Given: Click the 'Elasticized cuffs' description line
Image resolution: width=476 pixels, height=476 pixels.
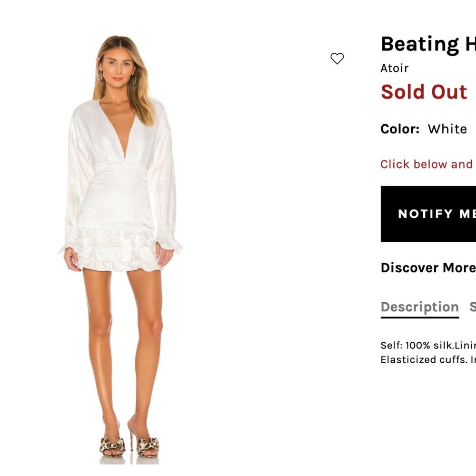Looking at the screenshot, I should 427,360.
